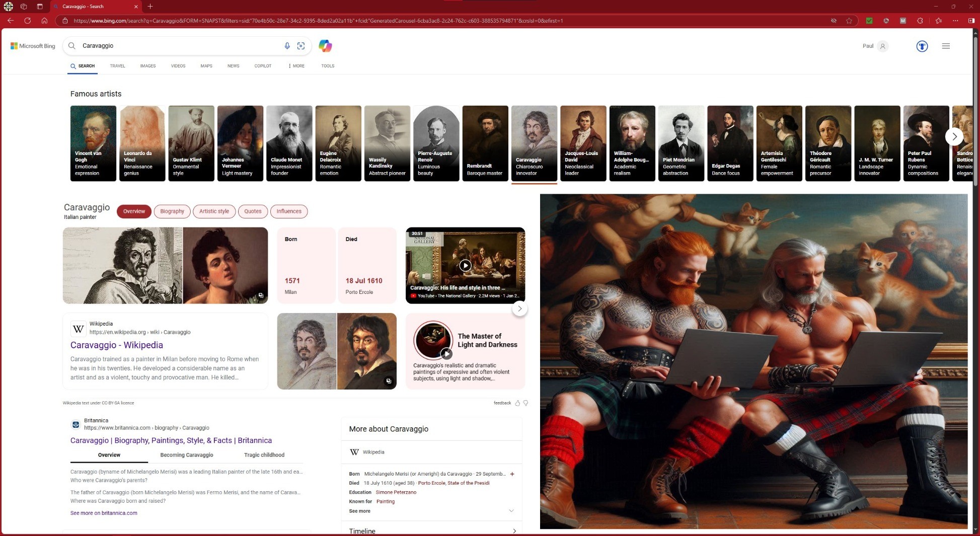Screen dimensions: 980x536
Task: Click the browser address bar URL
Action: pyautogui.click(x=318, y=21)
